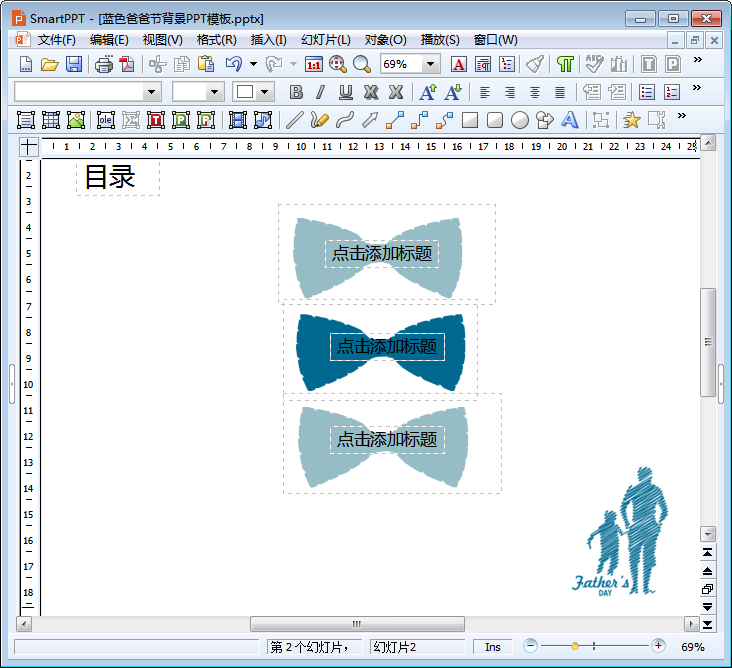Open the font size dropdown

click(214, 92)
